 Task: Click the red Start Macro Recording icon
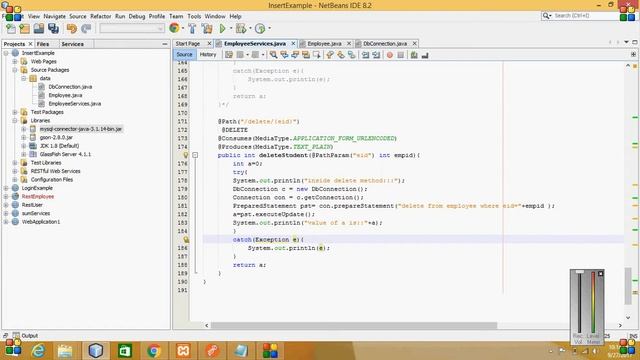(390, 55)
